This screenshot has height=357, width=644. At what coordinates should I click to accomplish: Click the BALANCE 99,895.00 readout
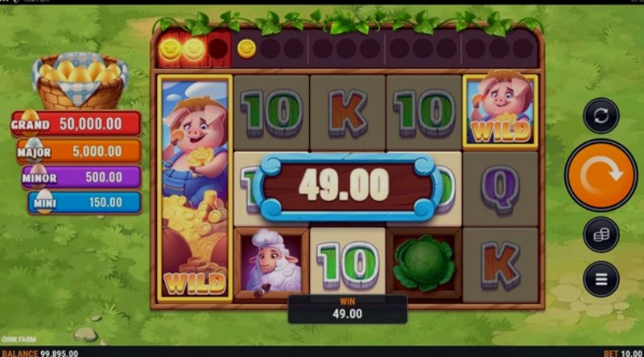[x=39, y=353]
